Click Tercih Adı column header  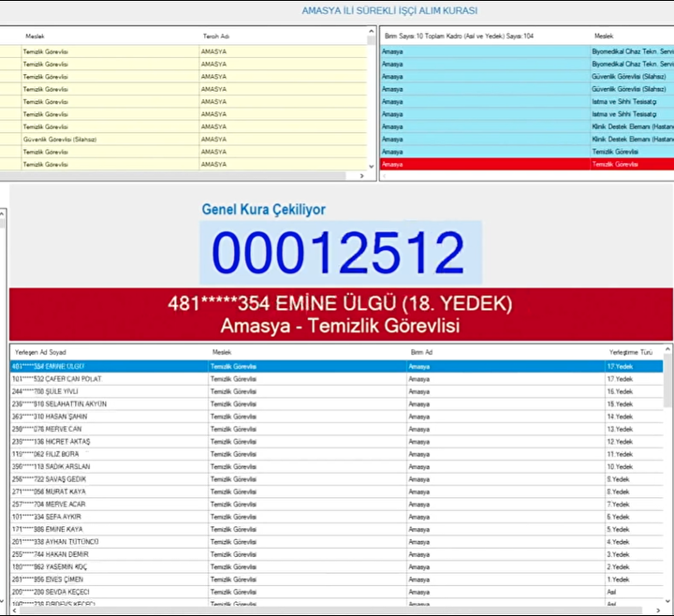216,37
